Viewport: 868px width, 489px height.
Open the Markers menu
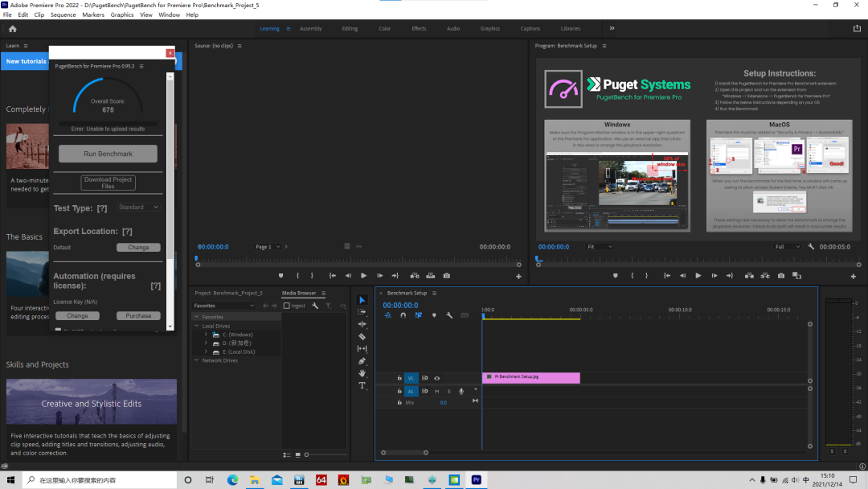click(x=93, y=15)
